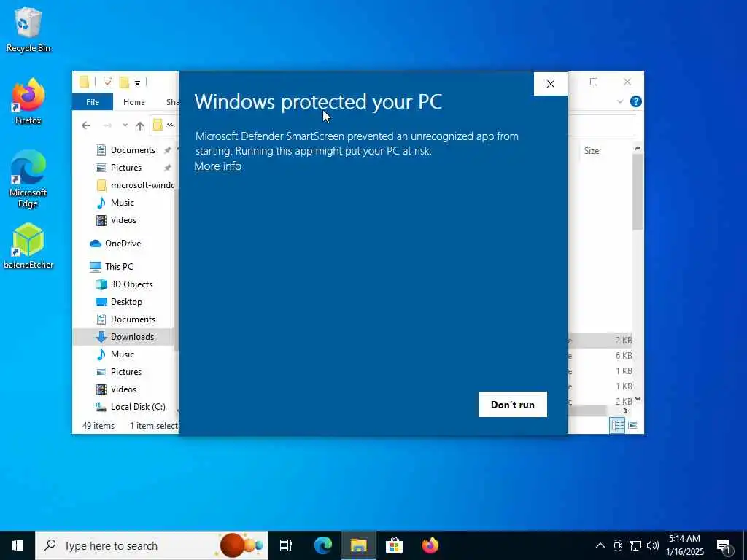Expand the ribbon with the chevron
Image resolution: width=747 pixels, height=560 pixels.
[x=620, y=101]
